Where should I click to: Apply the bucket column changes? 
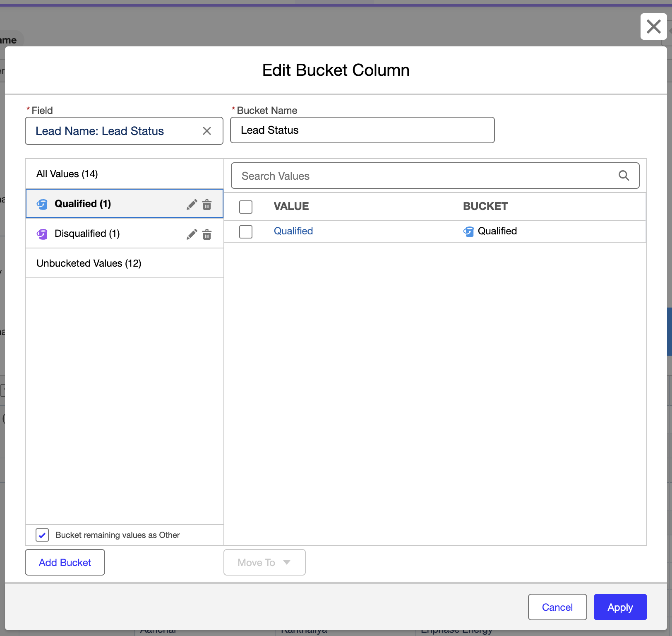[x=620, y=607]
